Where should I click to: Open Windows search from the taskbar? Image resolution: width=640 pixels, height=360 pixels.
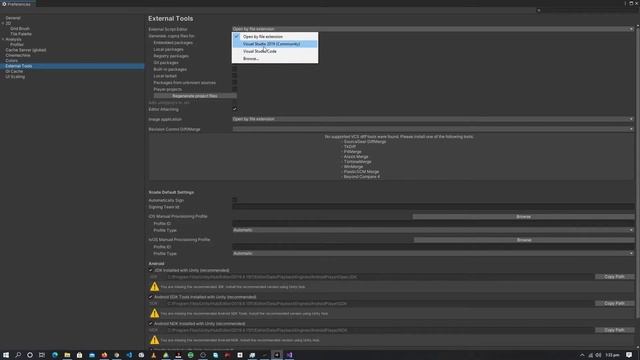point(18,355)
